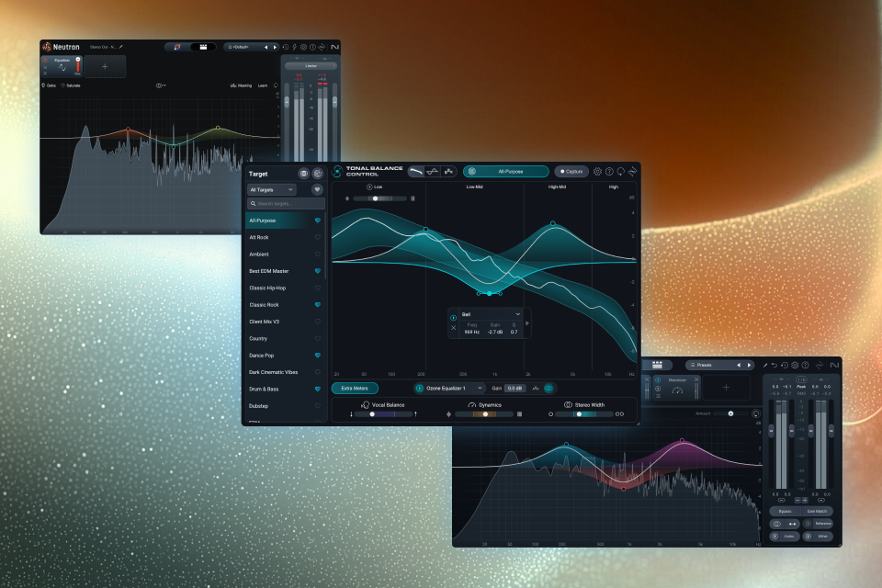Viewport: 882px width, 588px height.
Task: Click the Vocal Balance head icon
Action: pos(366,404)
